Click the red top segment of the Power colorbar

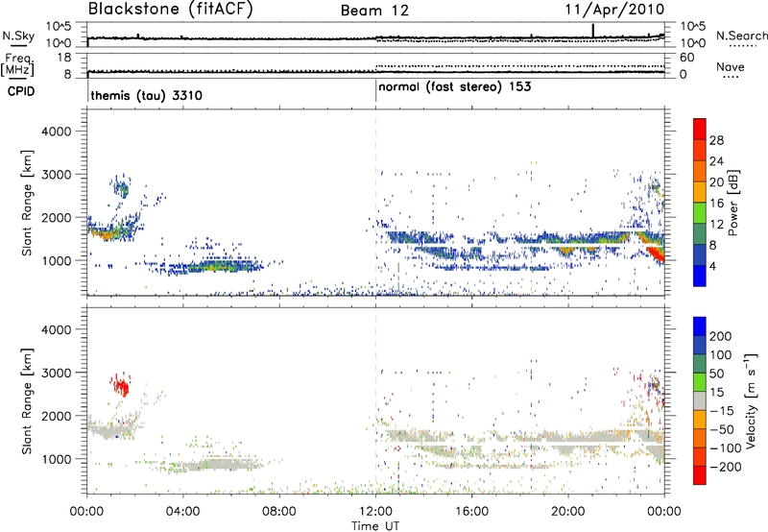coord(700,130)
